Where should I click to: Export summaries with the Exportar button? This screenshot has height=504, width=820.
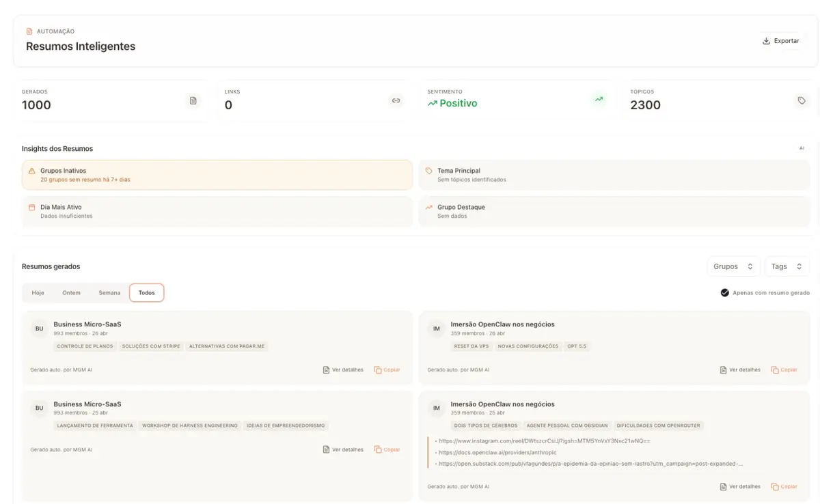[x=781, y=41]
